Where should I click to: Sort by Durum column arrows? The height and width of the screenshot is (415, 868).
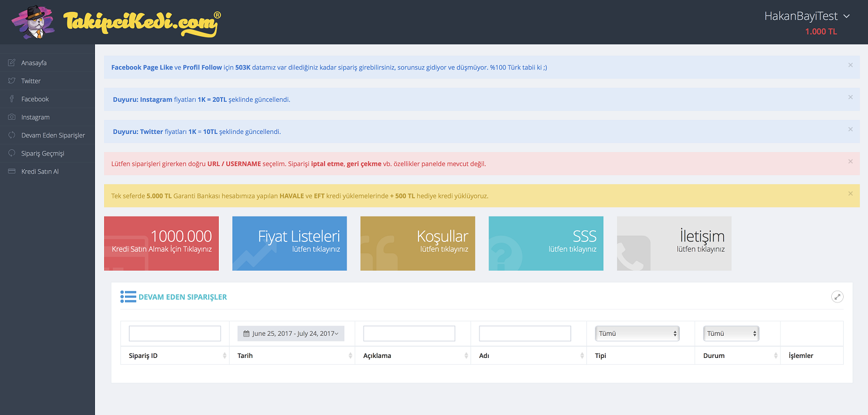click(x=775, y=356)
